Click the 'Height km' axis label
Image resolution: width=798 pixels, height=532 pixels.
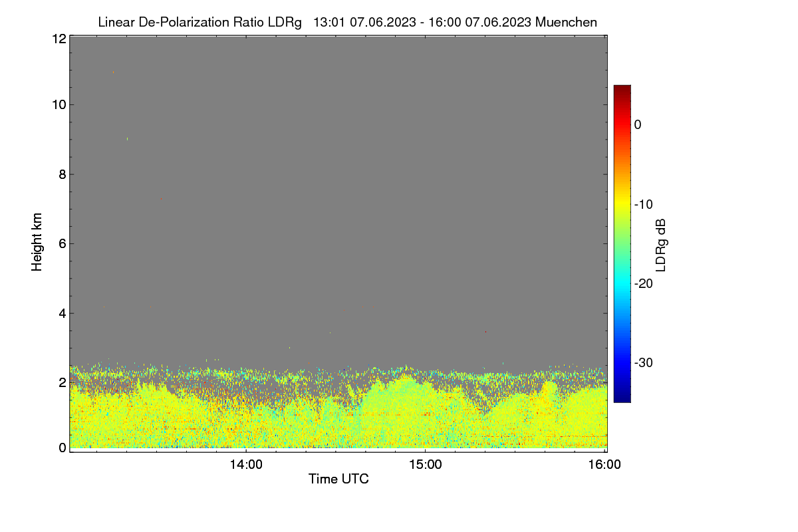[x=37, y=242]
